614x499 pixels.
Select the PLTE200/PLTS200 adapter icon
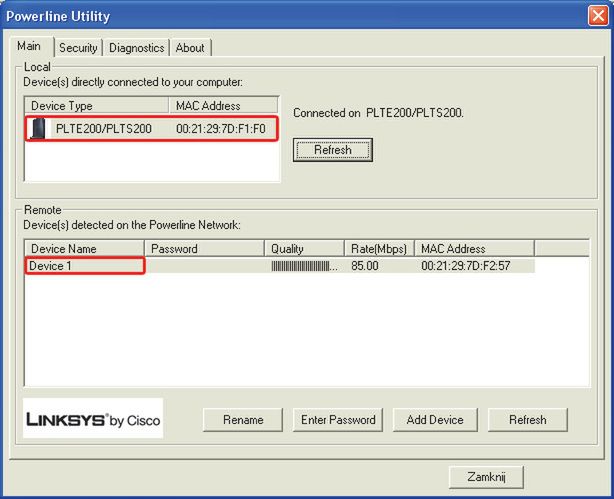(38, 128)
